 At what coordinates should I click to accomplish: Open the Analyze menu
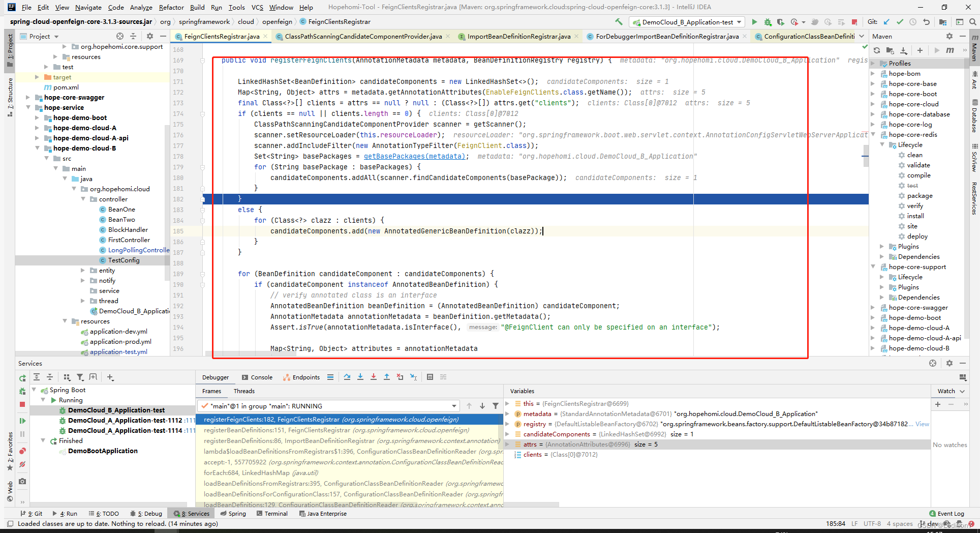pyautogui.click(x=141, y=7)
